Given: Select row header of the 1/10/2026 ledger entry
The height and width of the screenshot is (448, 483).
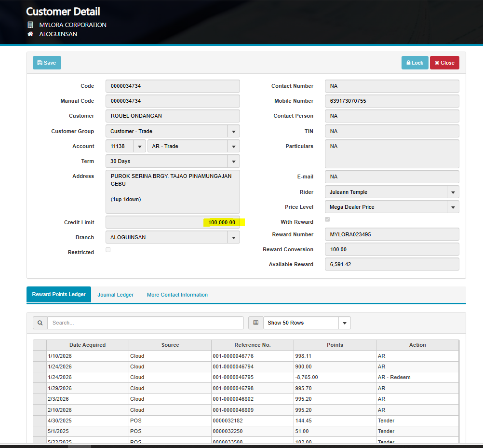Looking at the screenshot, I should tap(40, 356).
